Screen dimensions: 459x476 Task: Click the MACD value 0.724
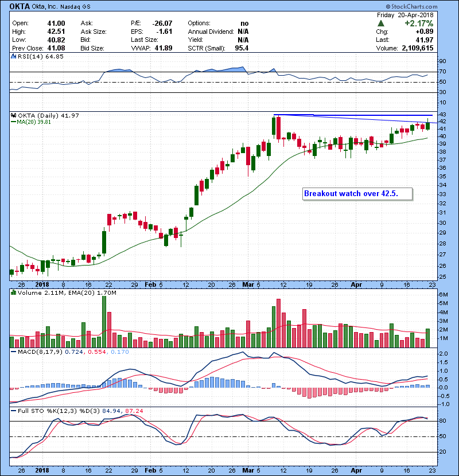point(74,352)
